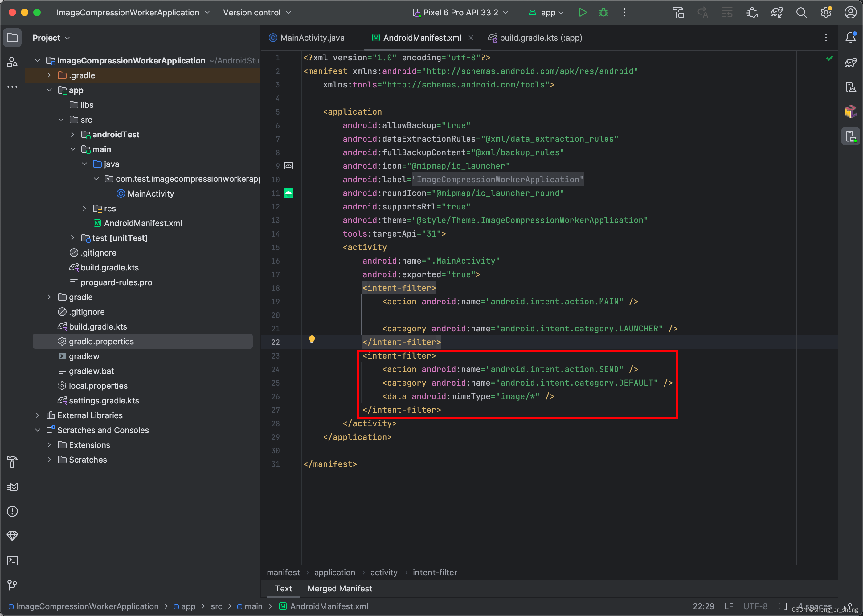The image size is (863, 616).
Task: Open the Notifications bell icon
Action: click(850, 38)
